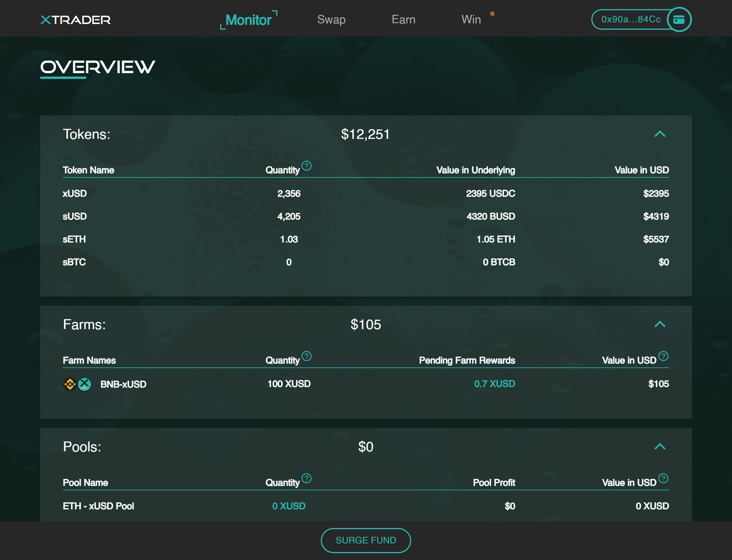The image size is (732, 560).
Task: Switch to the Earn tab
Action: point(403,19)
